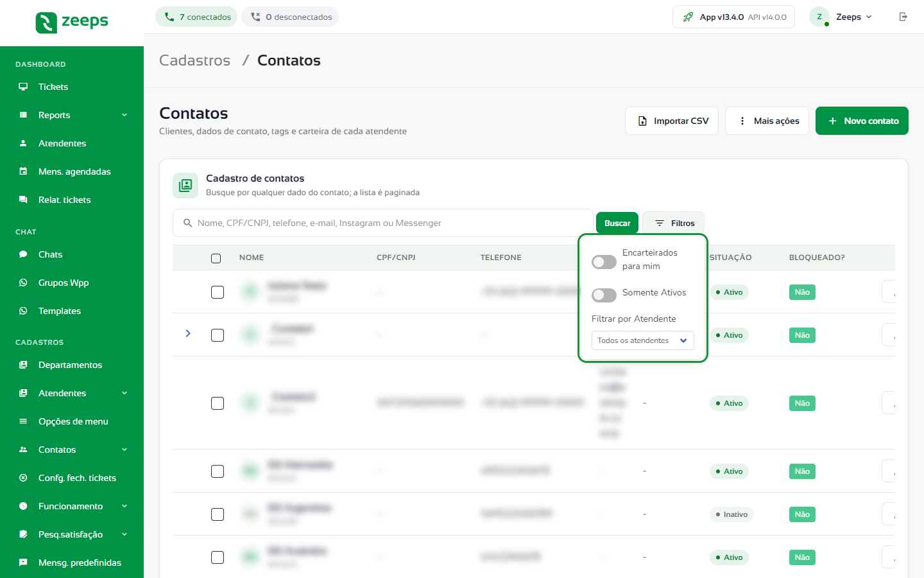This screenshot has height=578, width=924.
Task: Click the Mens. agendadas calendar icon
Action: pos(23,171)
